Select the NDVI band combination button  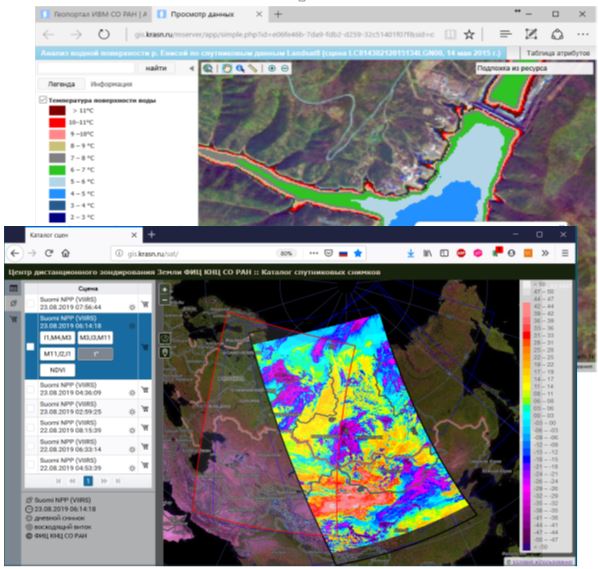[58, 370]
